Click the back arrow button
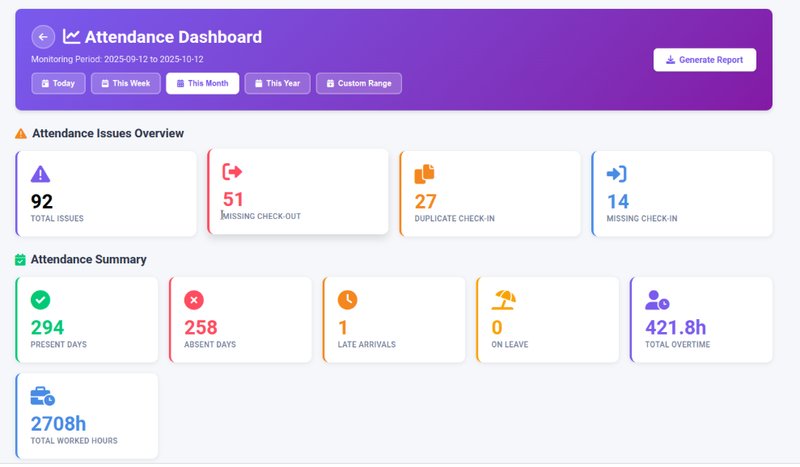This screenshot has height=467, width=800. pos(43,37)
